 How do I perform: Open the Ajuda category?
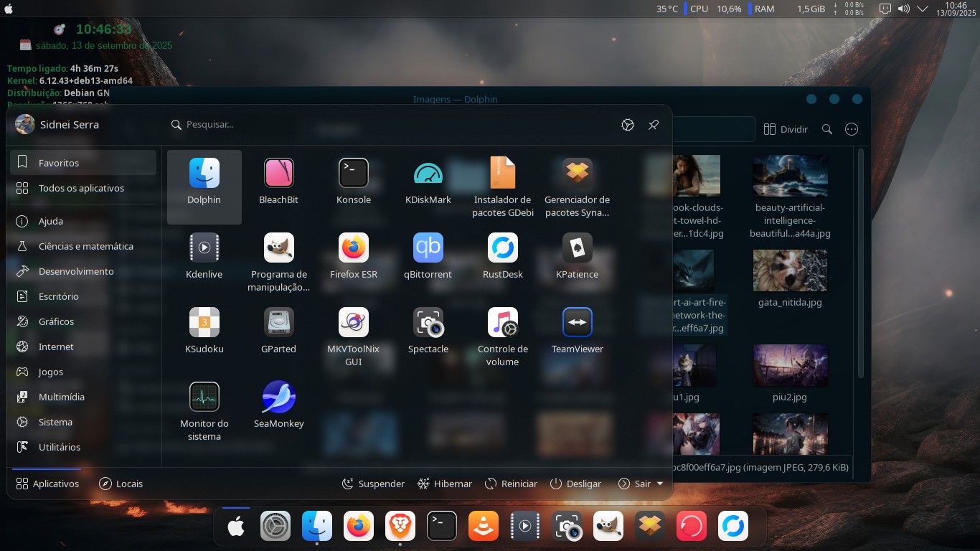[83, 221]
